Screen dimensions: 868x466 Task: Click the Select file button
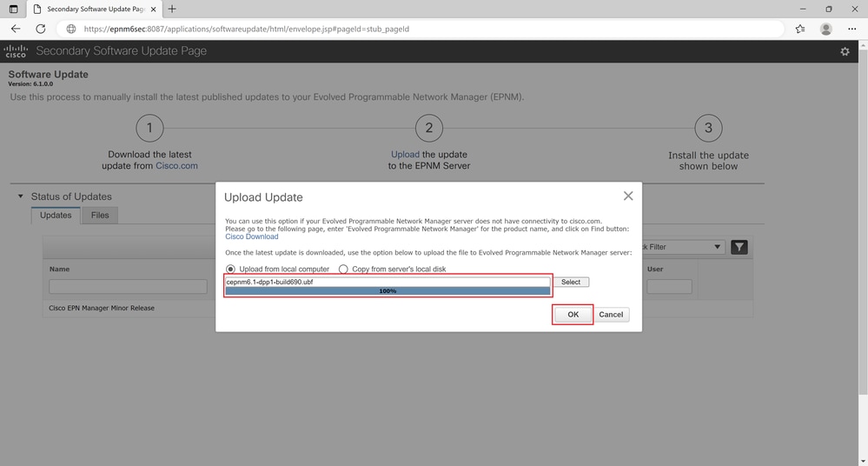571,282
